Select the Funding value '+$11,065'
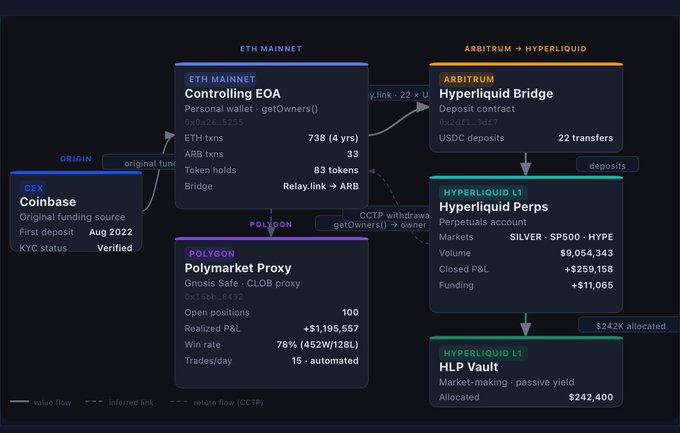Image resolution: width=680 pixels, height=433 pixels. point(592,285)
